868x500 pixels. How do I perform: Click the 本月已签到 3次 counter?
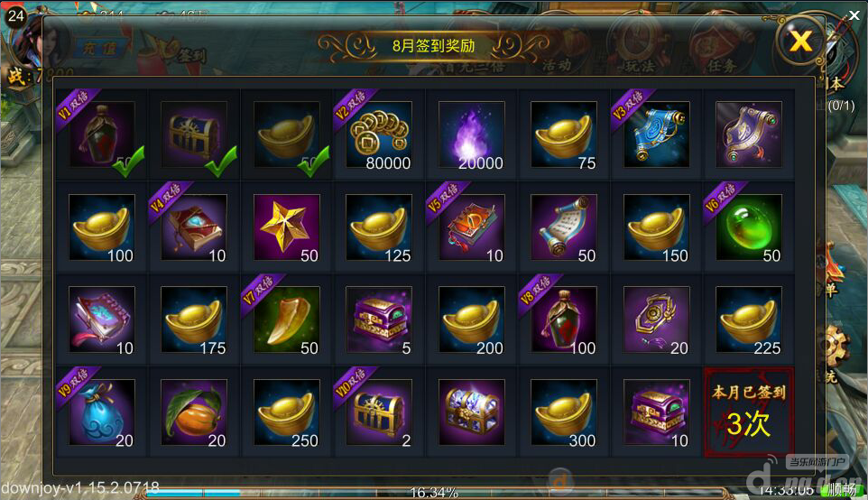749,412
